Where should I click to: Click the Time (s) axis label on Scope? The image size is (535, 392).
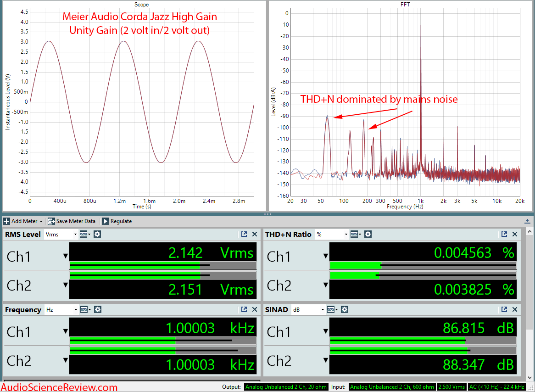point(142,207)
